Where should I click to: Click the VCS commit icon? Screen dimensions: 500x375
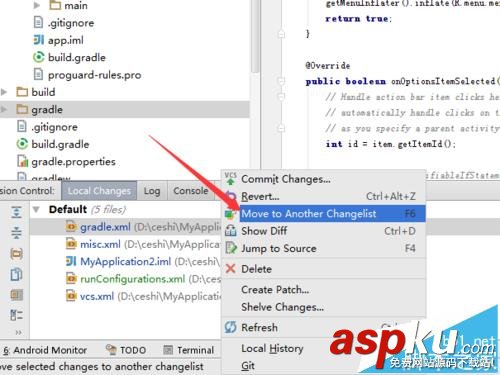(x=230, y=179)
